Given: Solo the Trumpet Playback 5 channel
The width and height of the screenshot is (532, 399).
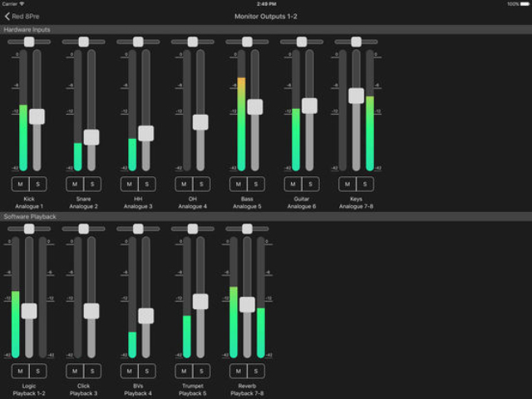Looking at the screenshot, I should (201, 371).
